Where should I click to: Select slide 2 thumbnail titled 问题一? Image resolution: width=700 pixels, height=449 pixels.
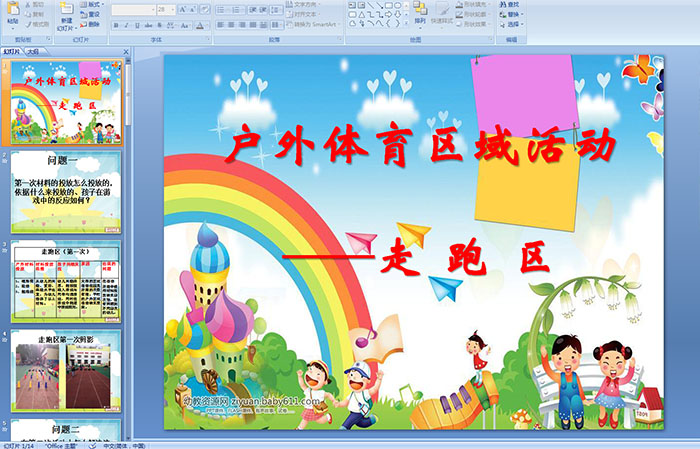[66, 192]
